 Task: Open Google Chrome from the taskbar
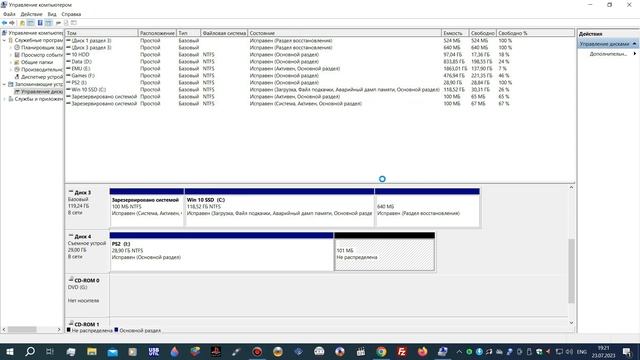point(381,351)
